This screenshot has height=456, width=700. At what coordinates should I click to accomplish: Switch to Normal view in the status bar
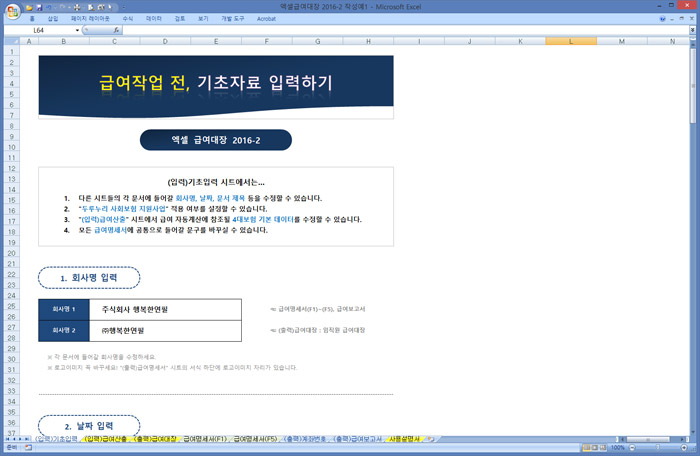tap(587, 448)
